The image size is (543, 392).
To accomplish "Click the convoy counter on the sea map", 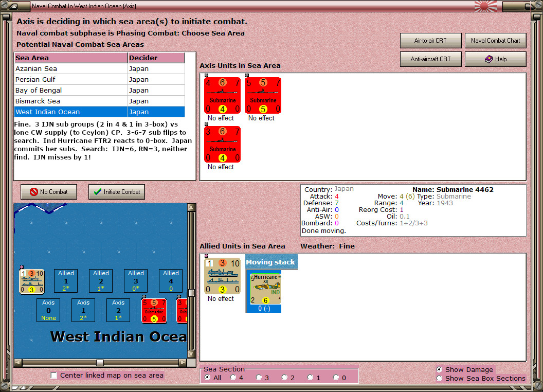I will [x=31, y=281].
